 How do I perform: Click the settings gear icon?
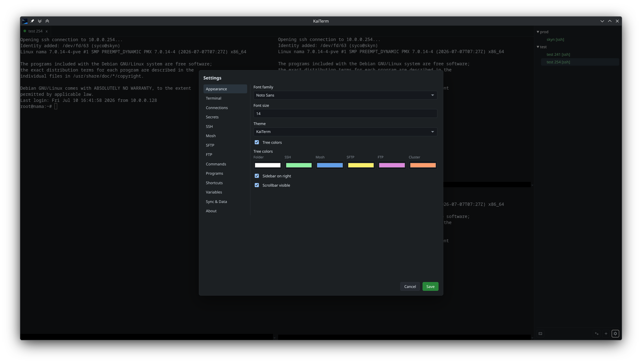[615, 333]
